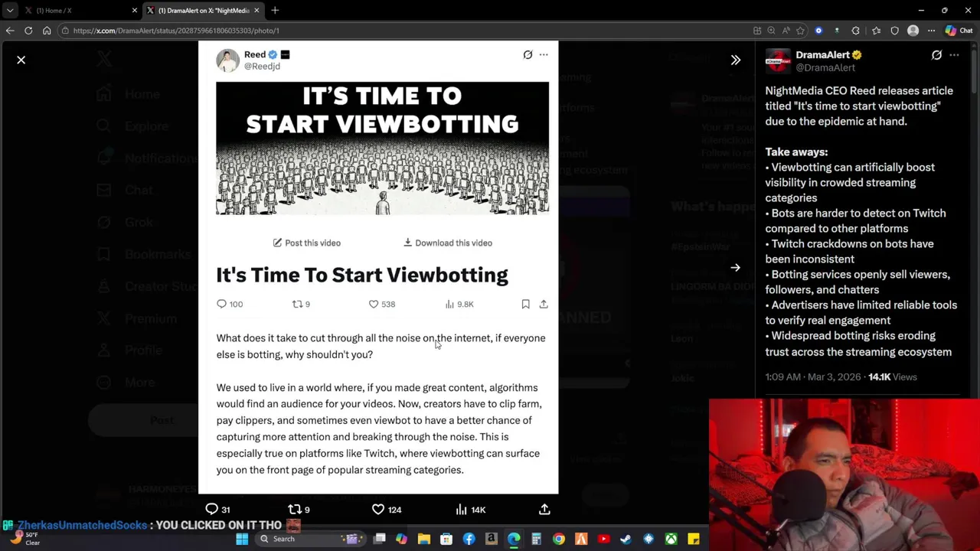
Task: Close the Home / X tab
Action: point(135,11)
